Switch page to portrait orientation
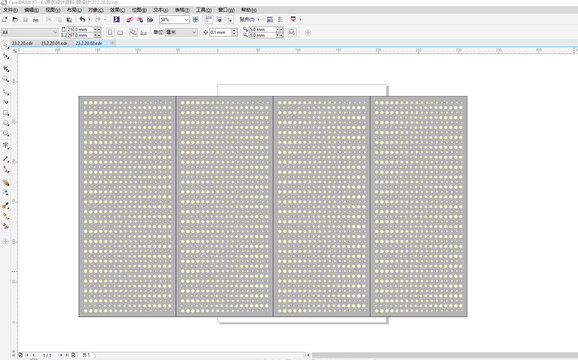 click(x=110, y=32)
